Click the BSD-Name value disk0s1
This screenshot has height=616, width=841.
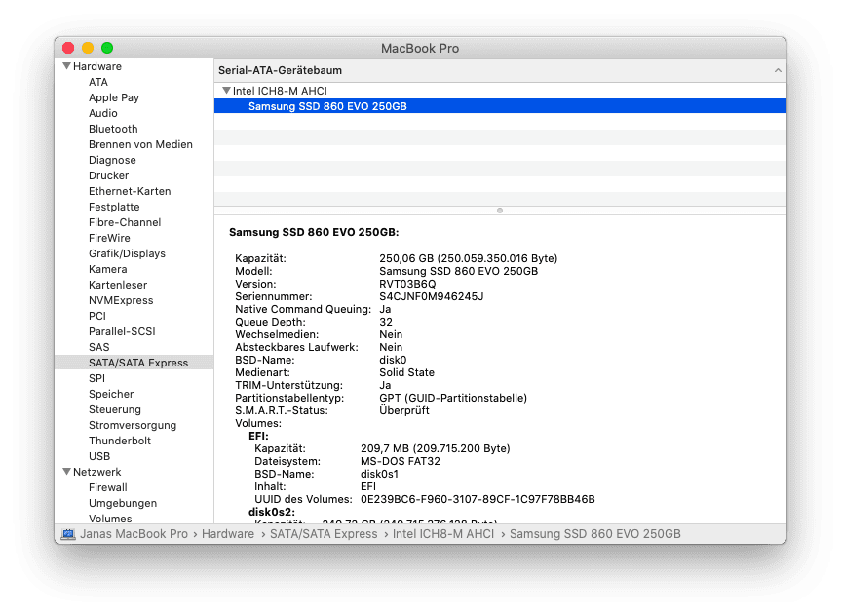click(x=379, y=475)
